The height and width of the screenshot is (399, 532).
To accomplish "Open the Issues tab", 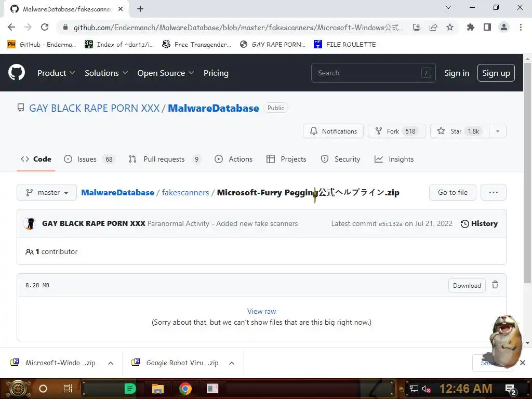I will pyautogui.click(x=89, y=159).
